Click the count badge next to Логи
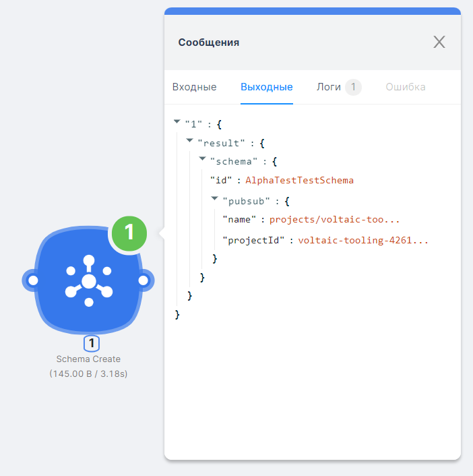This screenshot has height=476, width=473. click(353, 87)
